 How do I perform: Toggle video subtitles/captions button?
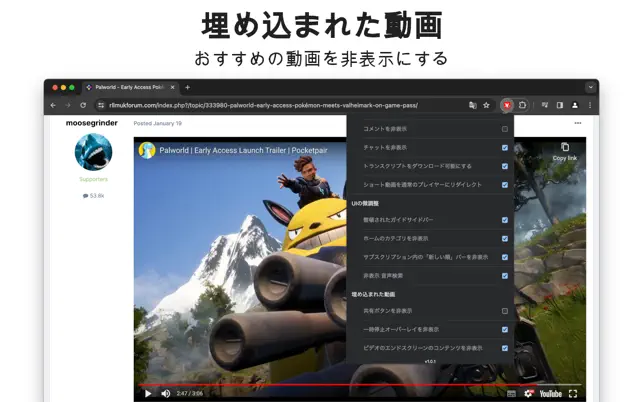(x=511, y=394)
